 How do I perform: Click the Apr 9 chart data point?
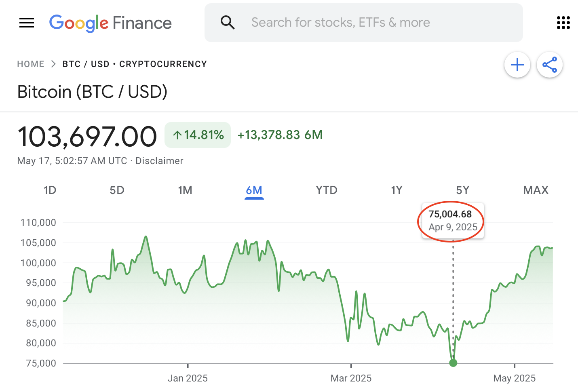(453, 363)
